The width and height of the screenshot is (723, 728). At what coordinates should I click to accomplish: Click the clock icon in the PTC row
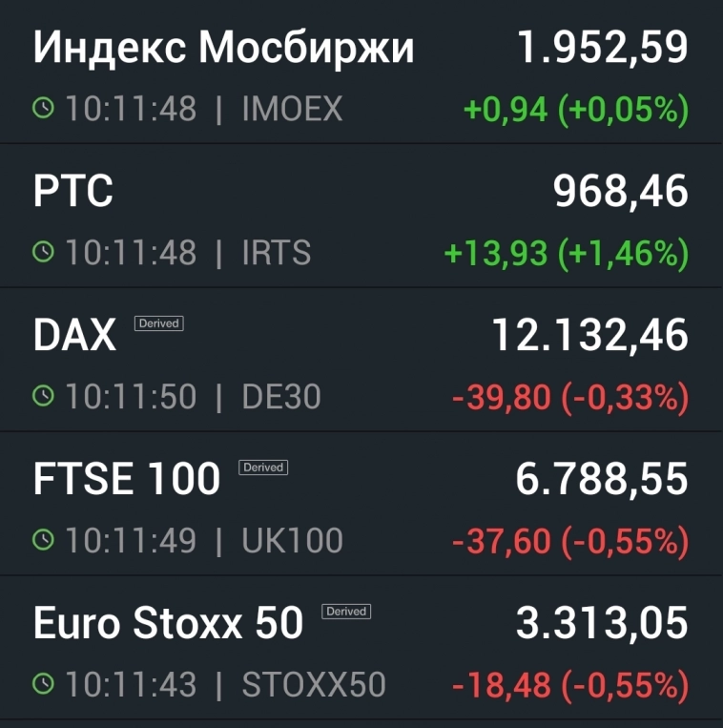(44, 253)
